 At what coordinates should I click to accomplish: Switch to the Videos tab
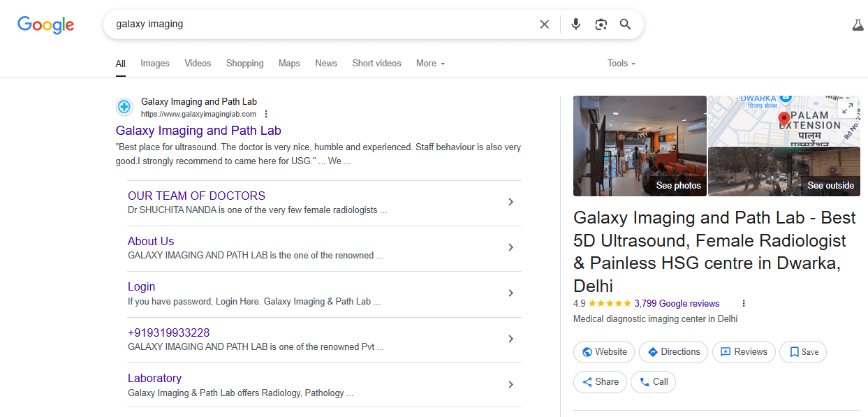click(198, 64)
